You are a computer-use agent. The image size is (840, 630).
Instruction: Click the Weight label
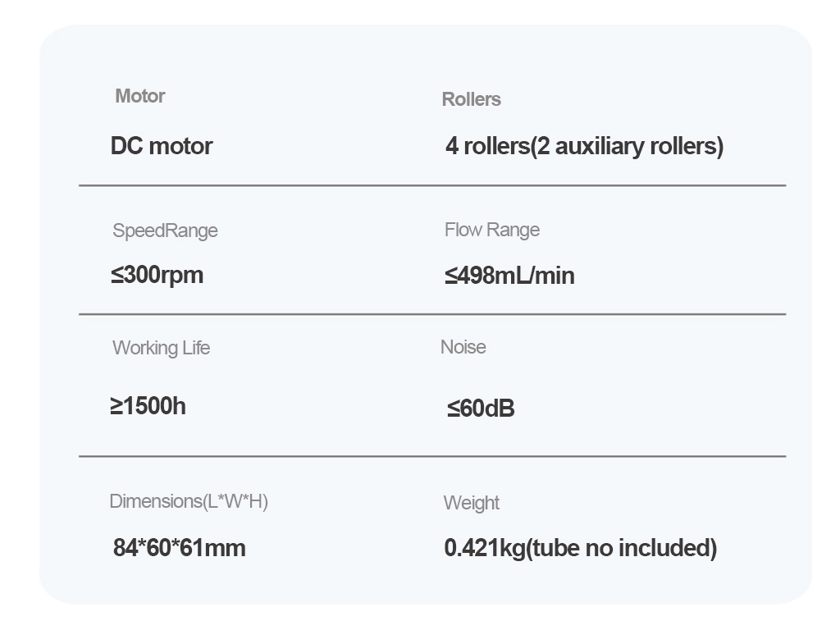click(471, 503)
